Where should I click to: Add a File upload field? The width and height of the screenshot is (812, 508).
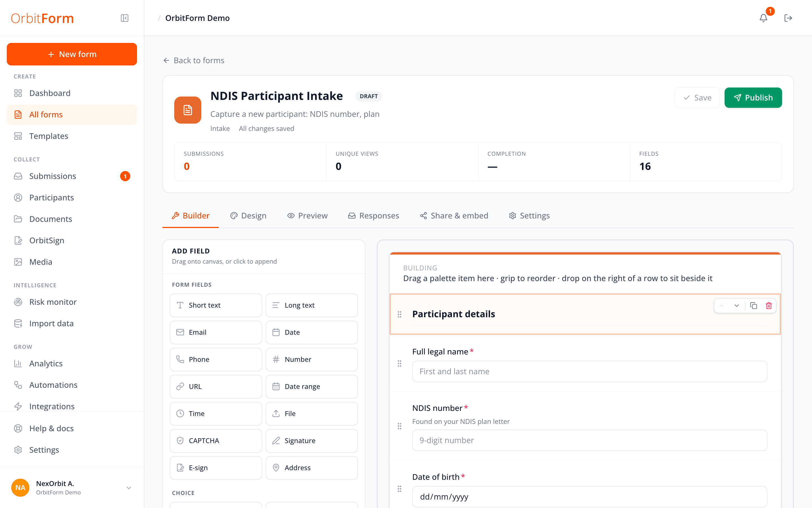(x=312, y=413)
